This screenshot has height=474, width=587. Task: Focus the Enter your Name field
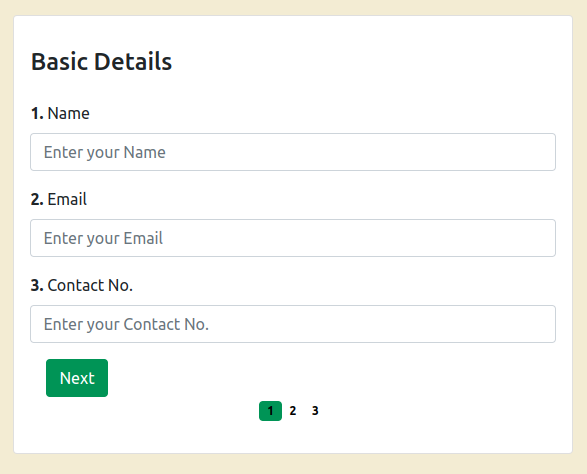(293, 152)
